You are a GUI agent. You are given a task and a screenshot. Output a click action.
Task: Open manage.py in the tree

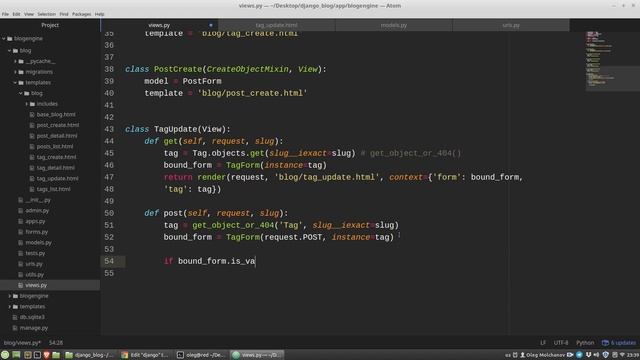click(x=33, y=327)
